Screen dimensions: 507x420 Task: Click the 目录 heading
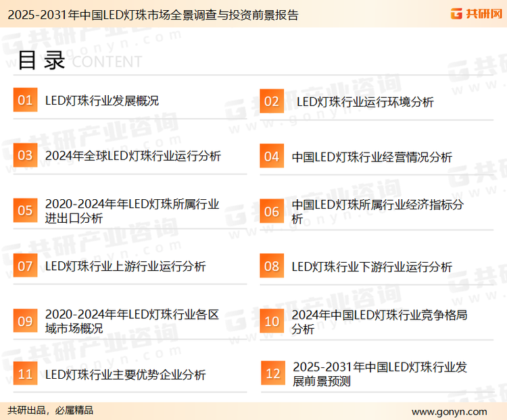pos(41,60)
